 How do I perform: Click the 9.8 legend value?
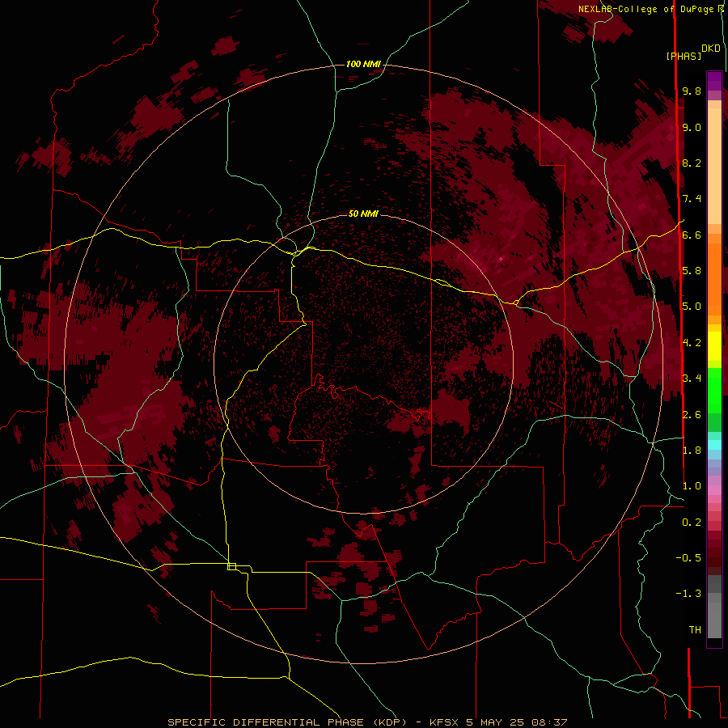692,91
